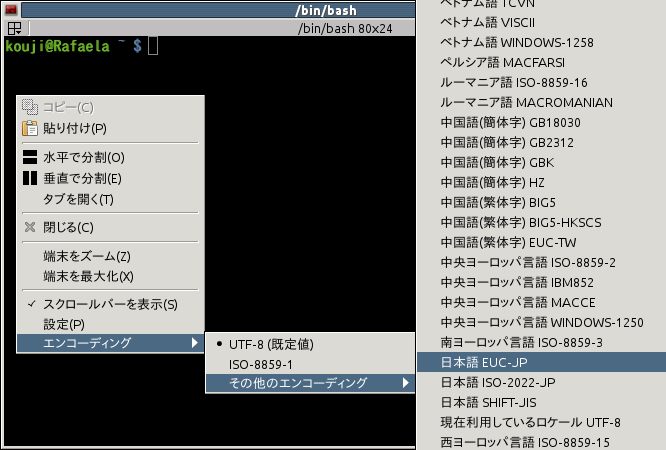Select コピー(C) from the context menu

click(110, 107)
